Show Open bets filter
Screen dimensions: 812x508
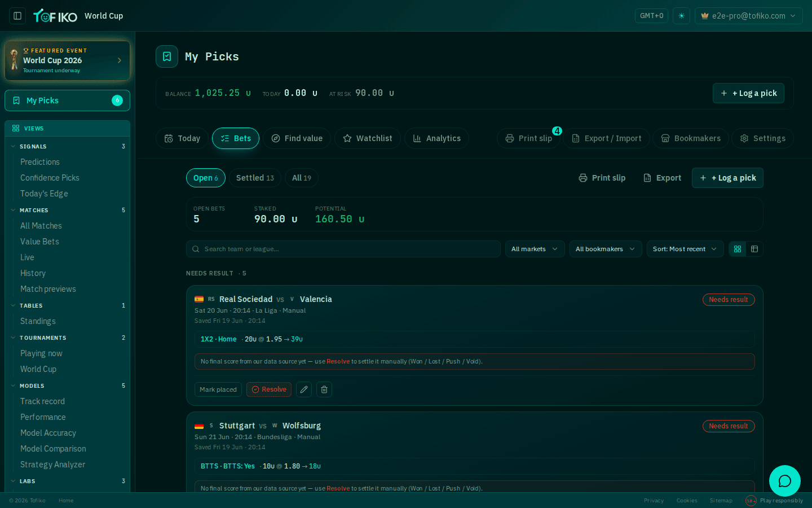pos(206,178)
